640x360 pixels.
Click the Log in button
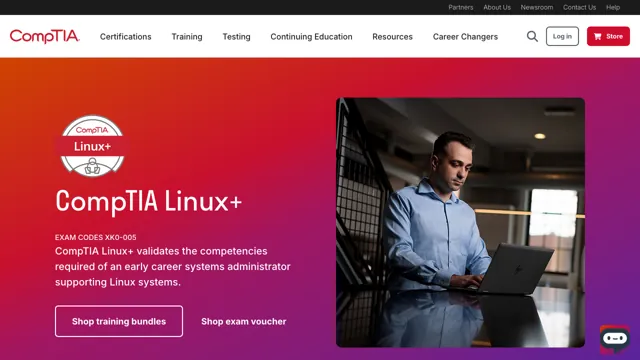point(562,36)
